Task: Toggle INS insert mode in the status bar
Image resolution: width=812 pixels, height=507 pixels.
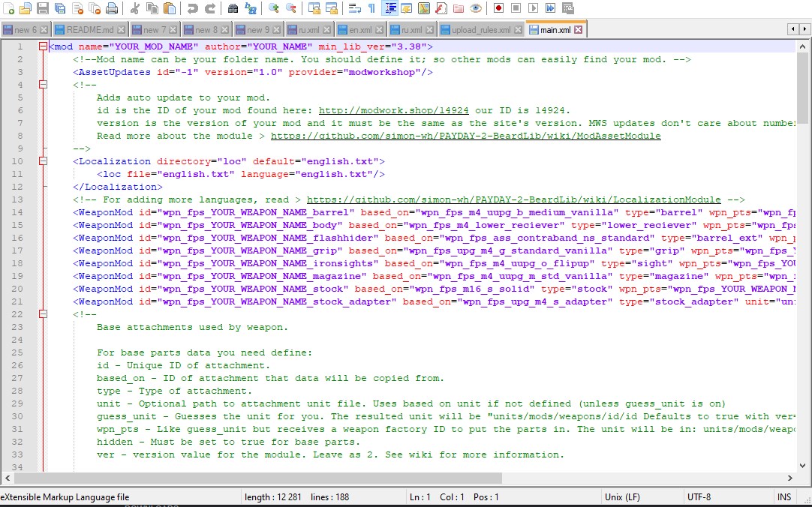Action: tap(784, 497)
